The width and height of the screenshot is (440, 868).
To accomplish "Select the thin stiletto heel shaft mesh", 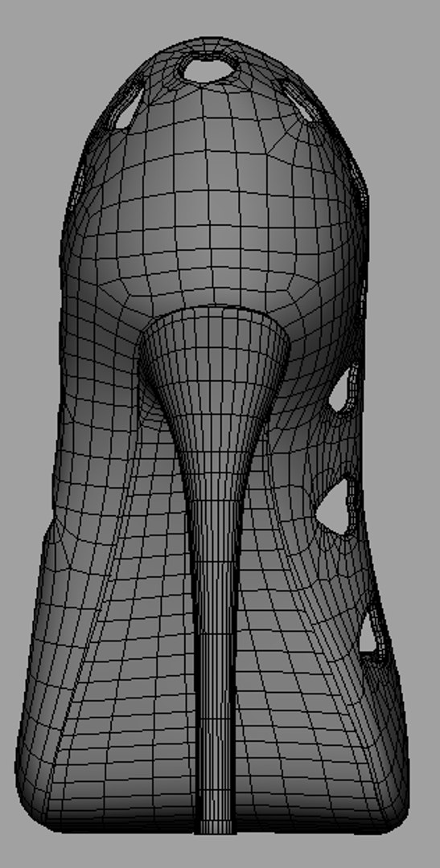I will point(215,665).
